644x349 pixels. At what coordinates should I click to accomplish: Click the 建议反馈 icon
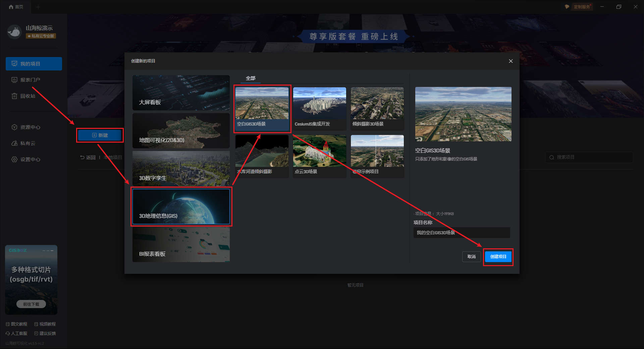[36, 334]
